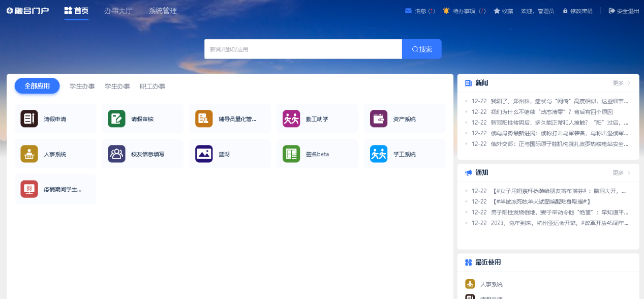Viewport: 644px width, 299px height.
Task: Open the 签名beta app icon
Action: (291, 154)
